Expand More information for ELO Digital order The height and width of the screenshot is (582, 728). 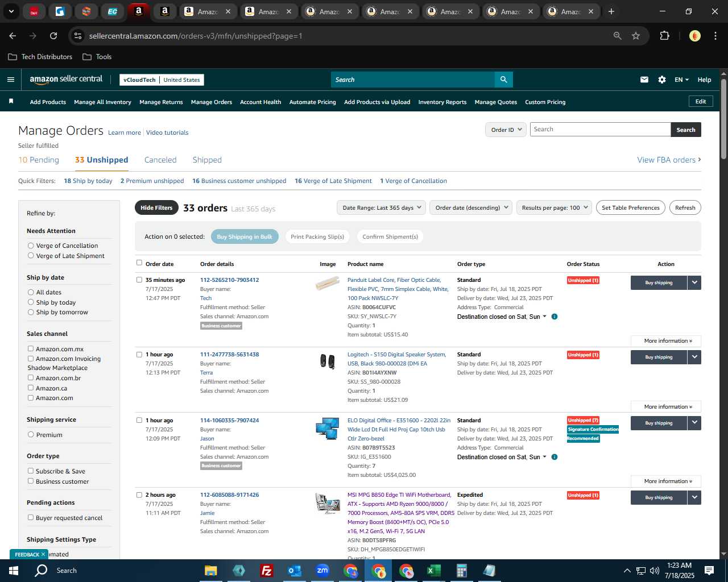pos(666,481)
